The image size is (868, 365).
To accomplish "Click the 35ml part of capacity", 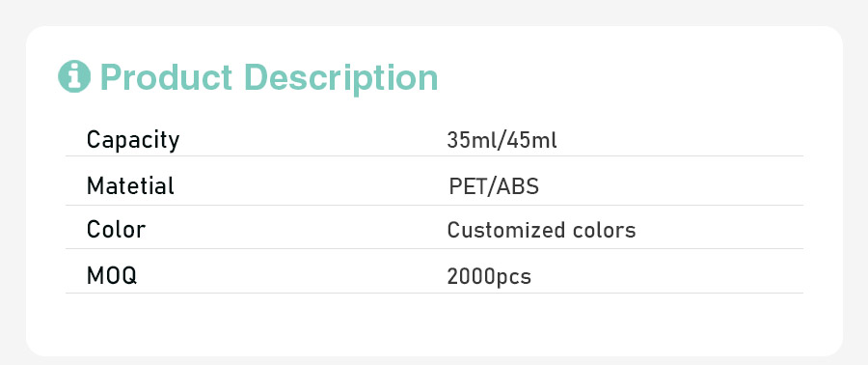I will (471, 141).
